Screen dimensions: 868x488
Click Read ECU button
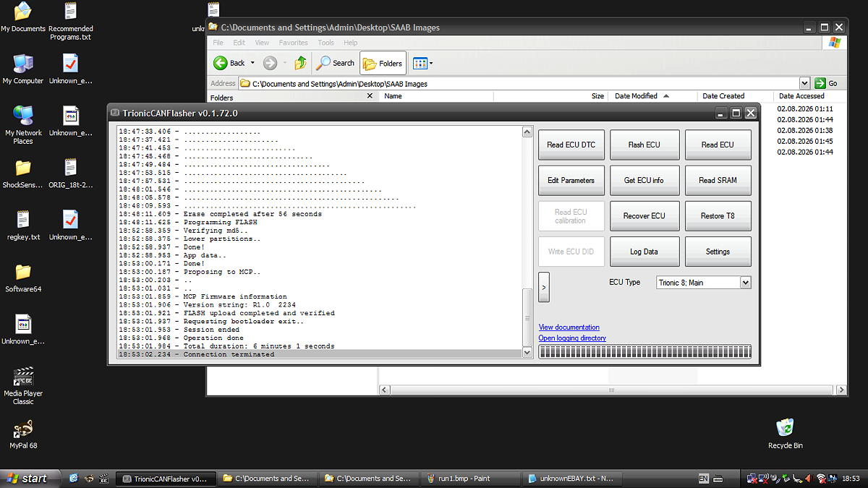click(718, 145)
